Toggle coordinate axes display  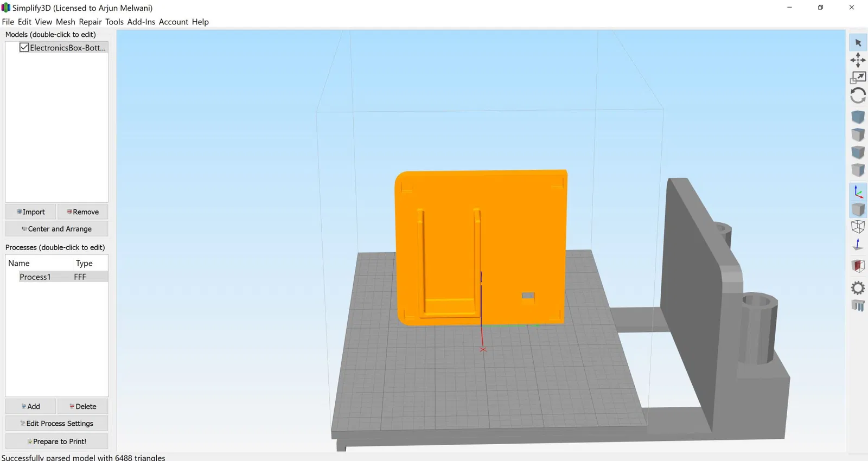(858, 191)
